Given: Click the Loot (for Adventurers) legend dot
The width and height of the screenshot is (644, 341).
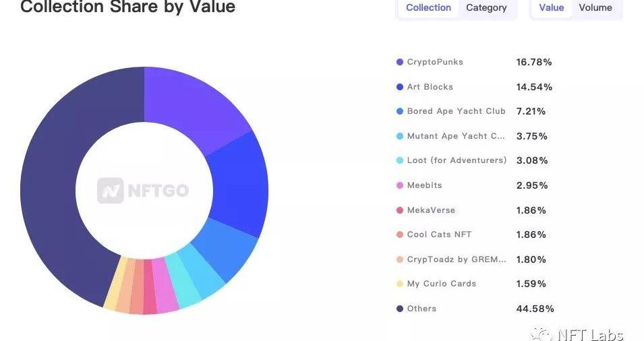Looking at the screenshot, I should (x=400, y=161).
